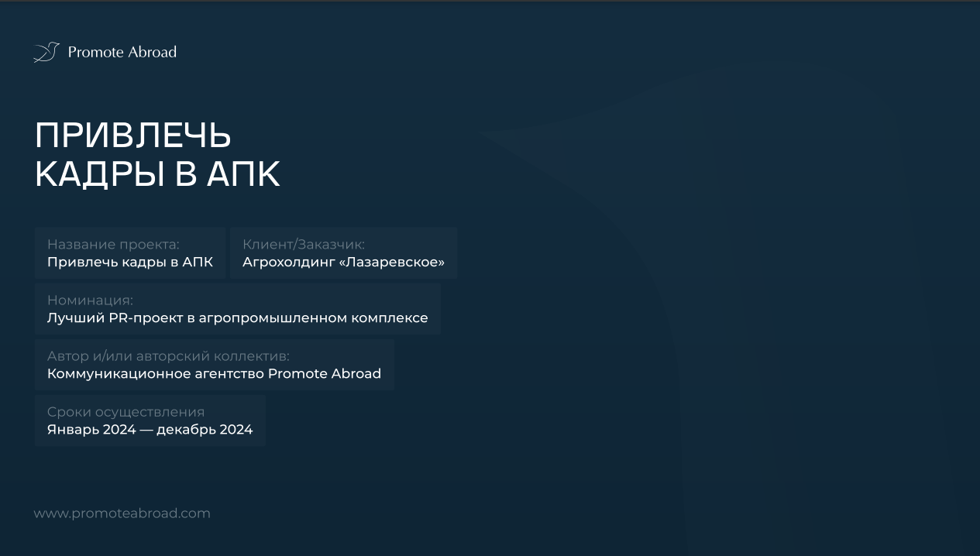Click the Promote Abroad bird logo icon

tap(46, 52)
